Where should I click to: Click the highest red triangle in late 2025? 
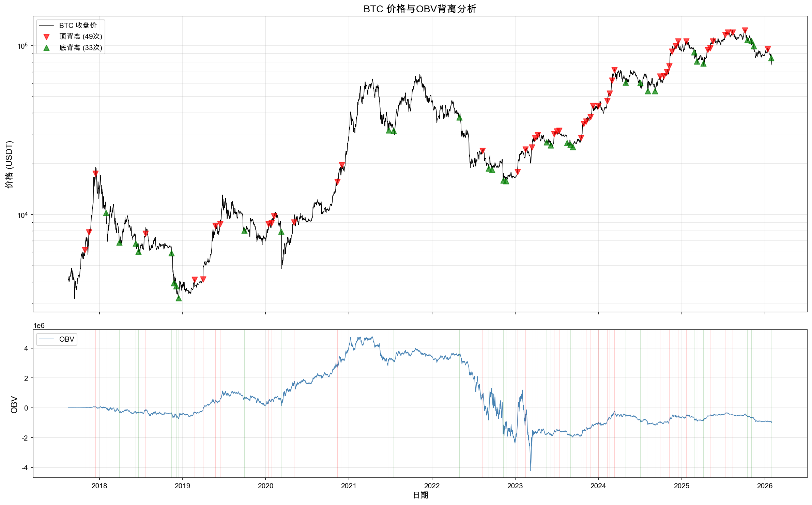click(x=745, y=30)
